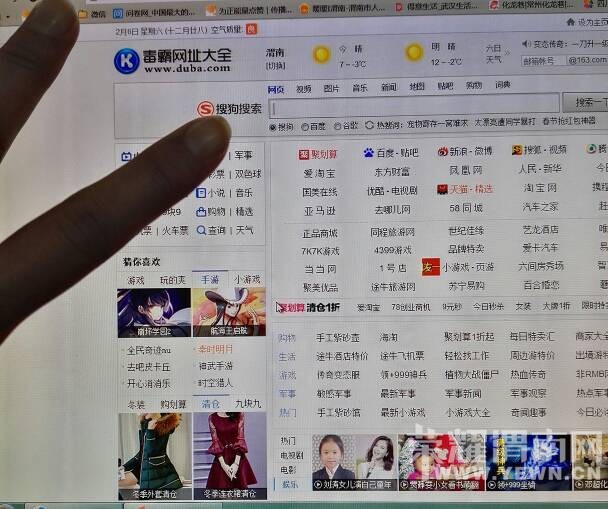Viewport: 608px width, 509px height.
Task: Play the 送+999坐骑 video thumbnail
Action: pos(529,462)
